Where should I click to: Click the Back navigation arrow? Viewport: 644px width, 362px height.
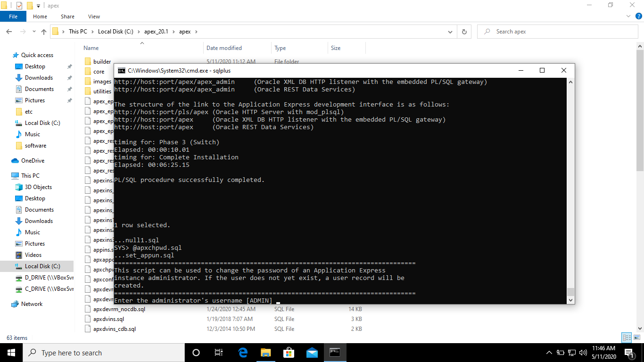(x=9, y=31)
